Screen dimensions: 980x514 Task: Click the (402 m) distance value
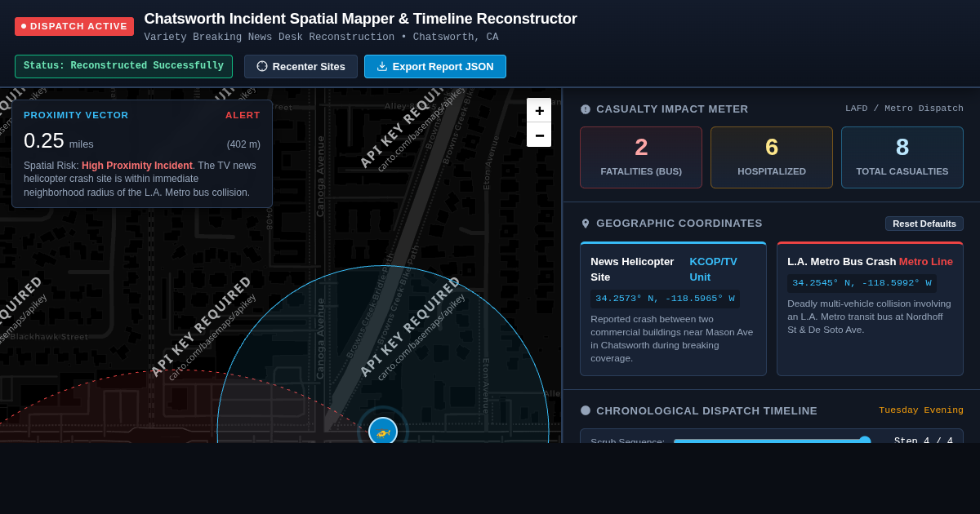click(243, 144)
